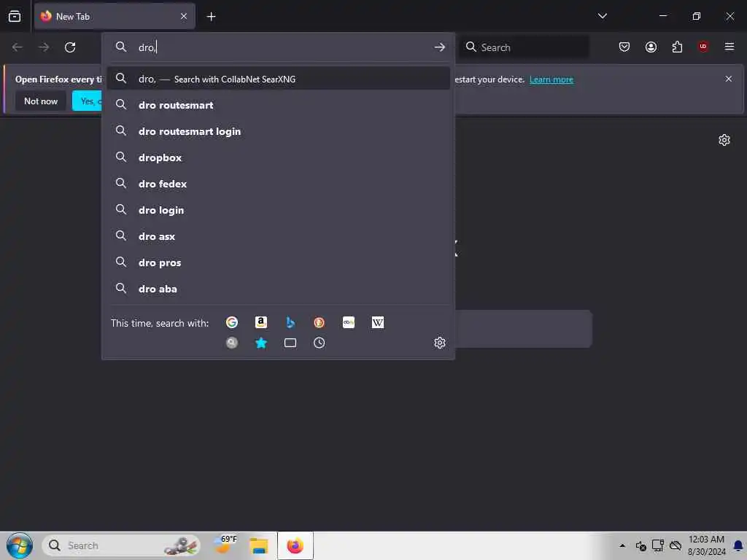
Task: Search only bookmarks with the star icon
Action: pos(260,343)
